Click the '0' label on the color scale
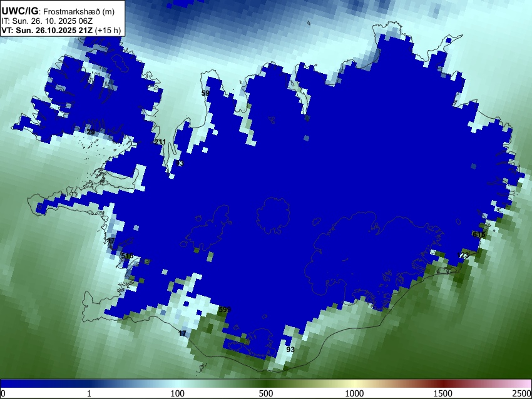 point(3,393)
